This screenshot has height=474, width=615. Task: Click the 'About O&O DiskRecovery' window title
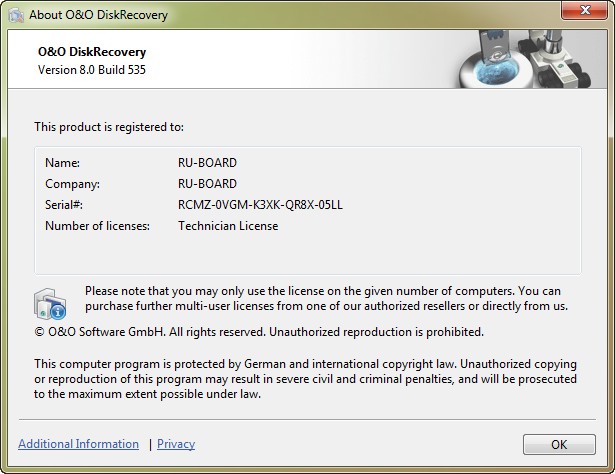[x=98, y=15]
